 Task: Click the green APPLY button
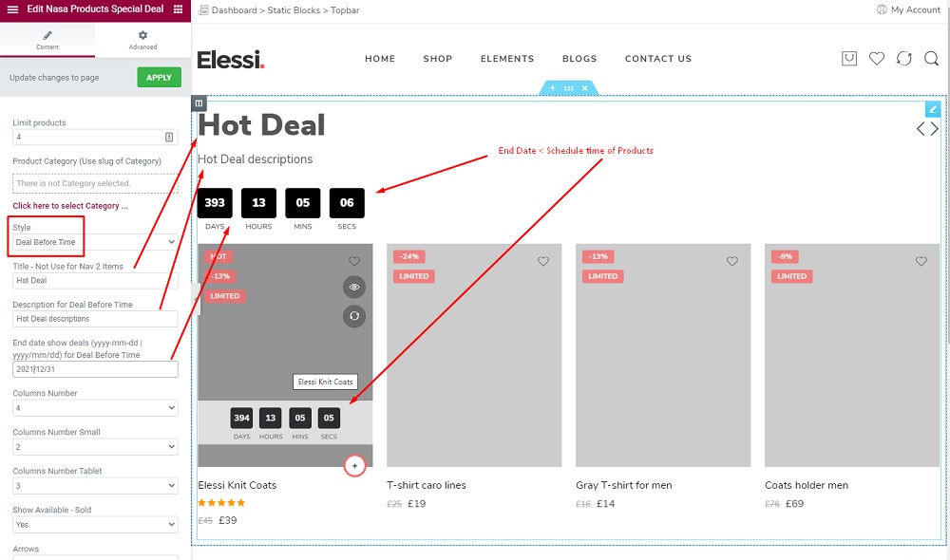[159, 77]
